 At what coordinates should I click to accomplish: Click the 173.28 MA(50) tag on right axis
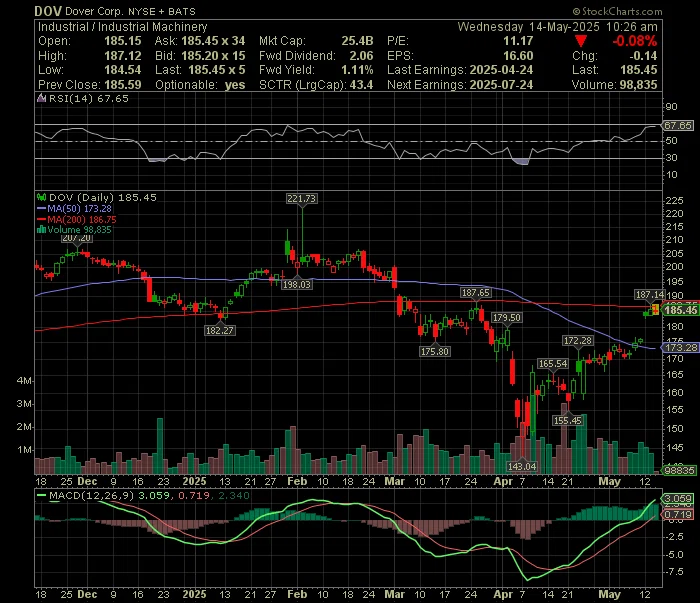point(680,347)
